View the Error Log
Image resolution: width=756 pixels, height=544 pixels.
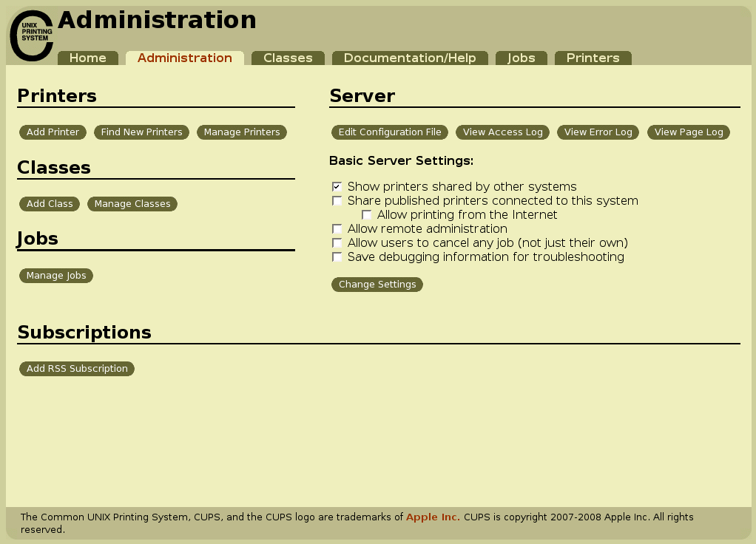[598, 132]
